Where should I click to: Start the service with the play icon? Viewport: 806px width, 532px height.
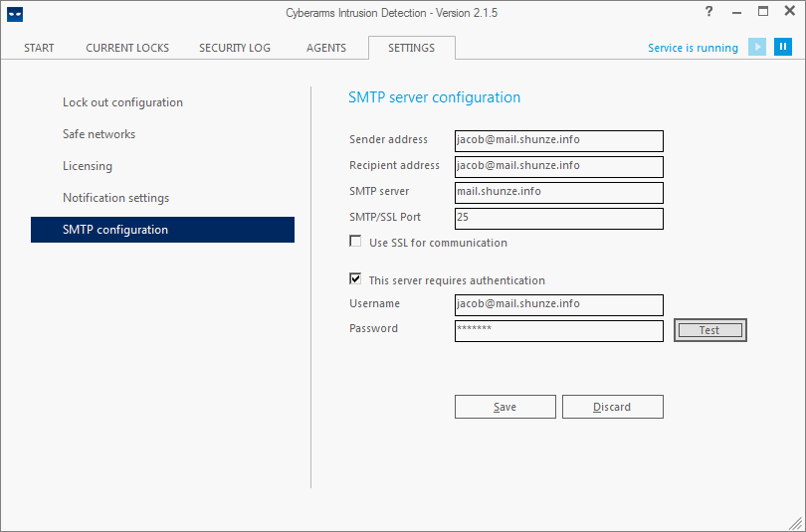(757, 47)
